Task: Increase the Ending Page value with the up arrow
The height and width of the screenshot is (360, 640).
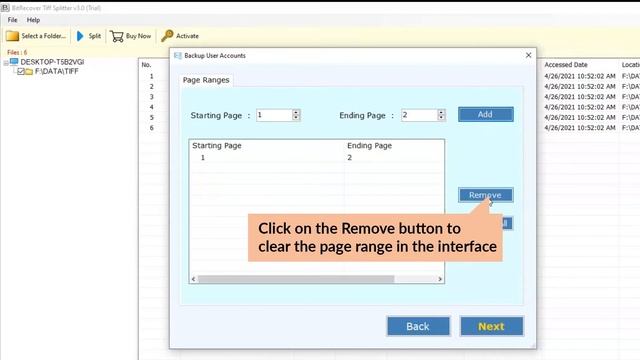Action: [x=441, y=112]
